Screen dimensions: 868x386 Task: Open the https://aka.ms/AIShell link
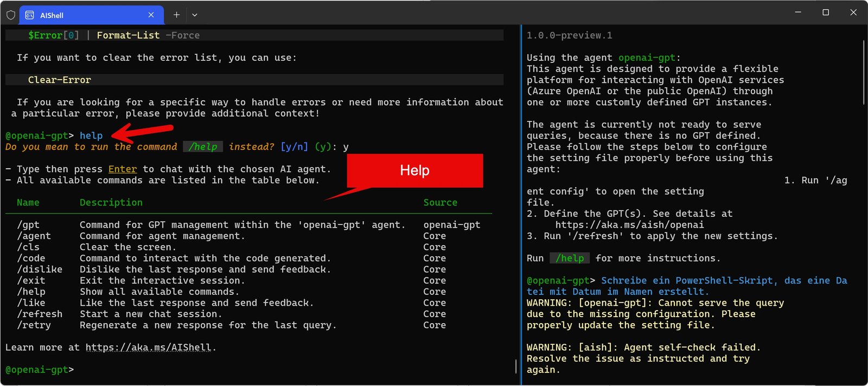(148, 348)
